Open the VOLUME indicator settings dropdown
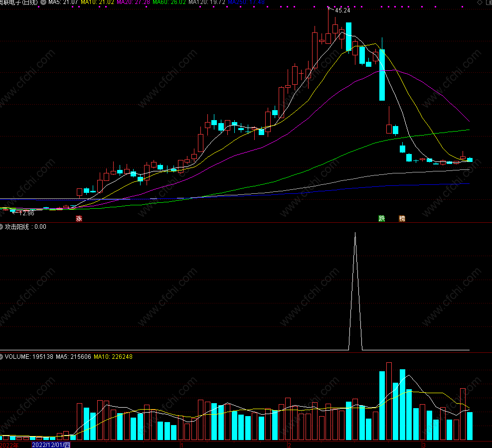Screen dimensions: 492x448 pos(1,357)
